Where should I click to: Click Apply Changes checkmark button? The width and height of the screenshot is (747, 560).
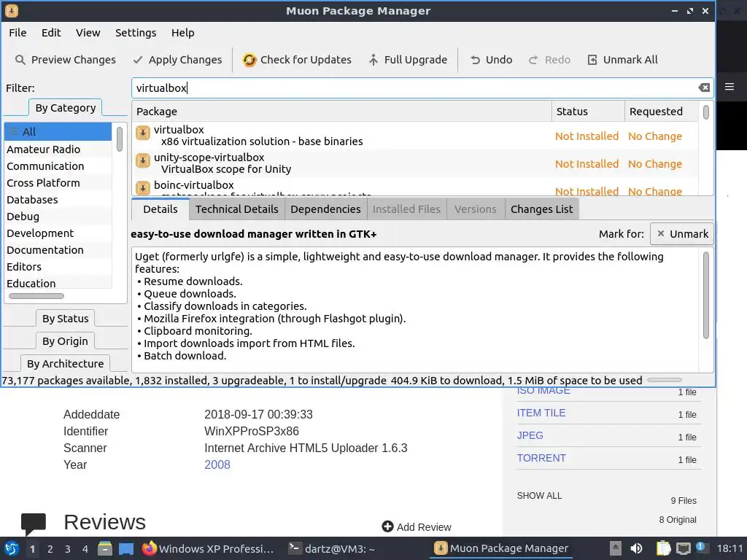[177, 60]
